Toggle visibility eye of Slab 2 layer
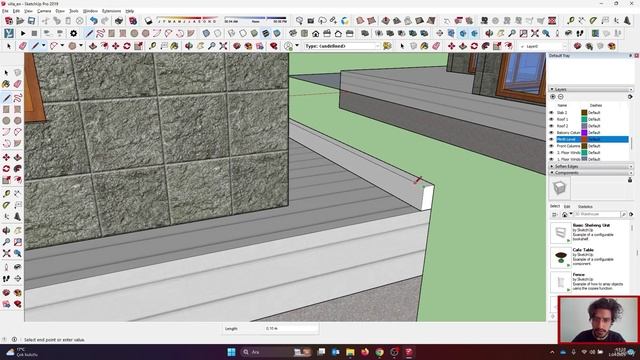 [x=551, y=113]
